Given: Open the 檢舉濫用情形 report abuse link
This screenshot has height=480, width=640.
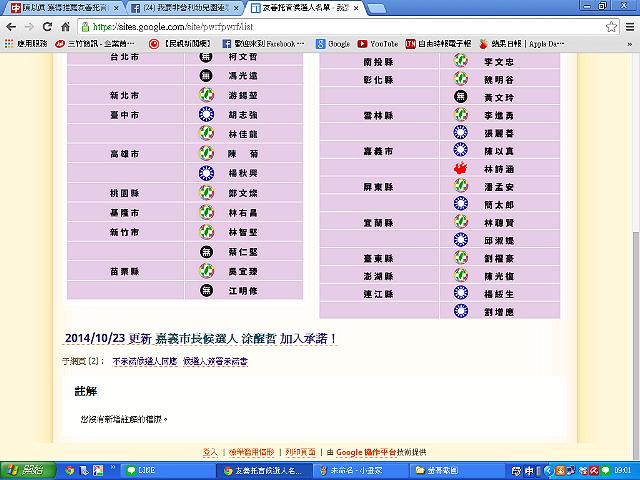Looking at the screenshot, I should click(250, 453).
